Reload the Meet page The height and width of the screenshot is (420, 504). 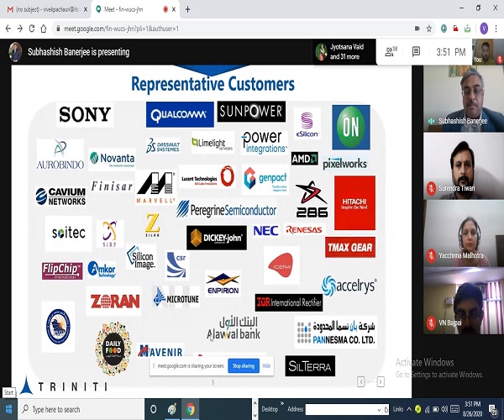(32, 29)
